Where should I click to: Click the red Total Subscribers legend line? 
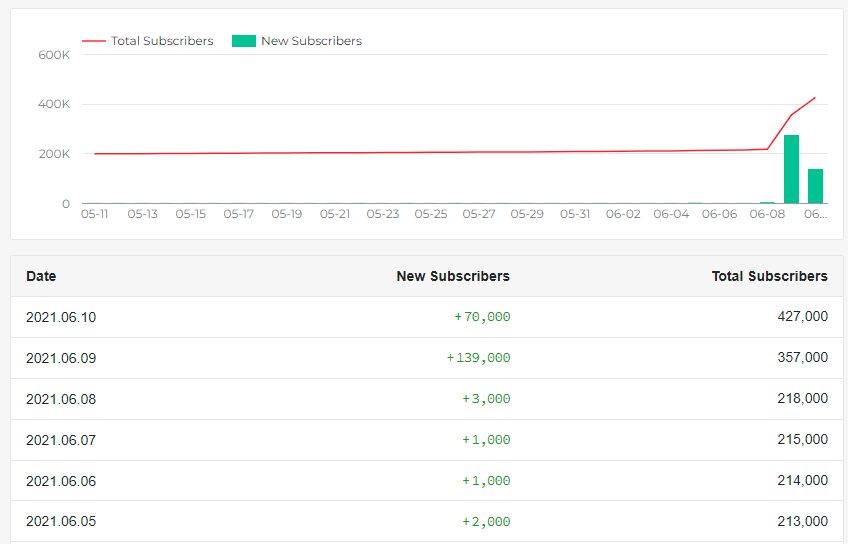[x=94, y=41]
